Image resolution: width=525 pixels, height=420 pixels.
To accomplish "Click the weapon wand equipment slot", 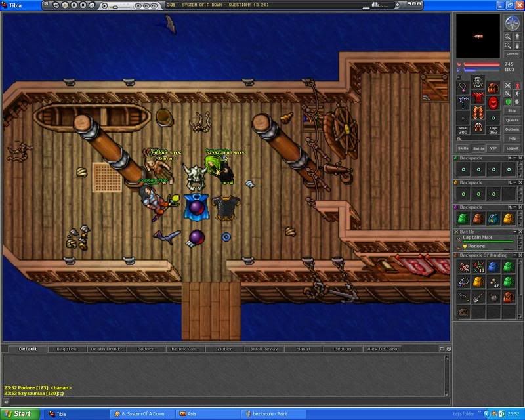I will pyautogui.click(x=463, y=103).
